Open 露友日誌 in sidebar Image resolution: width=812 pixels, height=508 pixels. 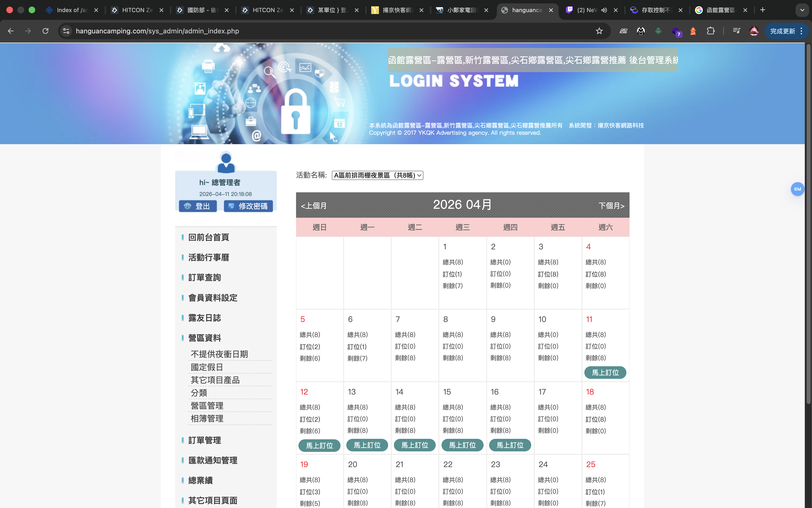tap(205, 318)
